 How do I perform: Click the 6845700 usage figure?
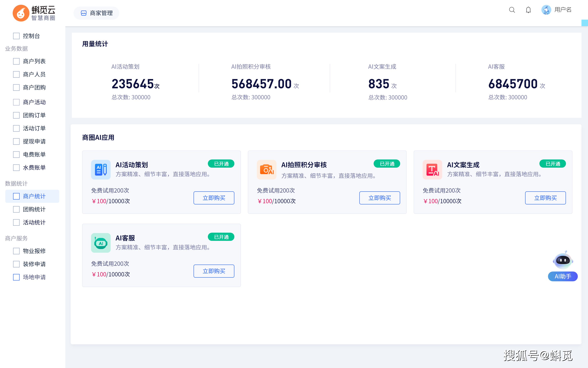(x=513, y=84)
